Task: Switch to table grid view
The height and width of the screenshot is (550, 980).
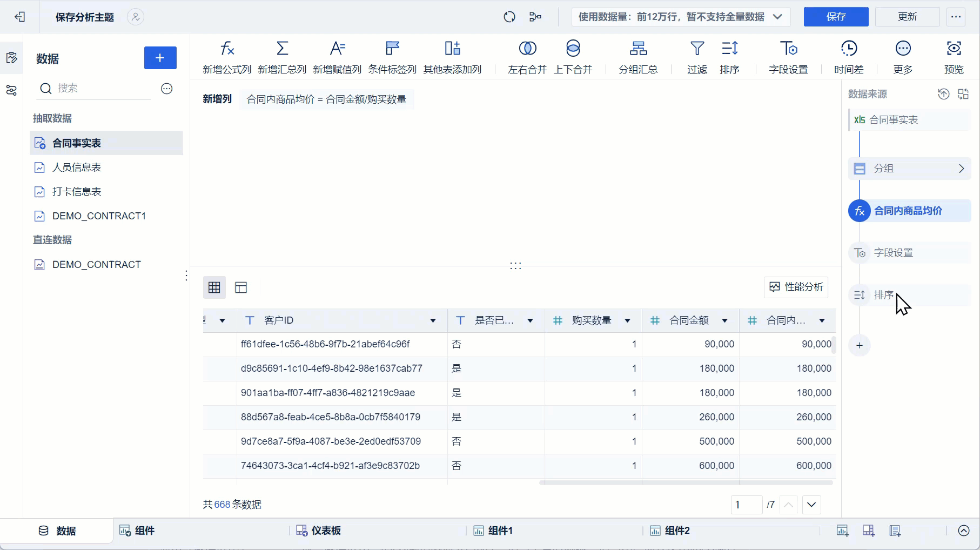Action: click(x=214, y=287)
